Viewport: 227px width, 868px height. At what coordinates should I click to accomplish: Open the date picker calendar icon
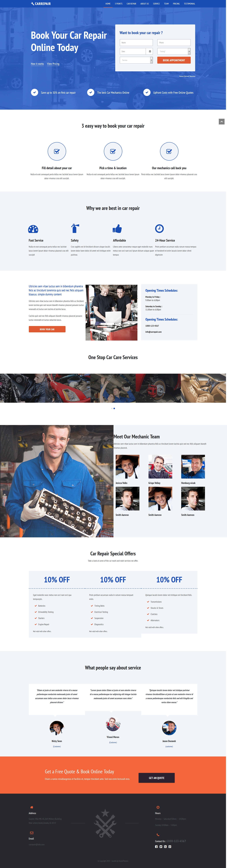pos(150,51)
